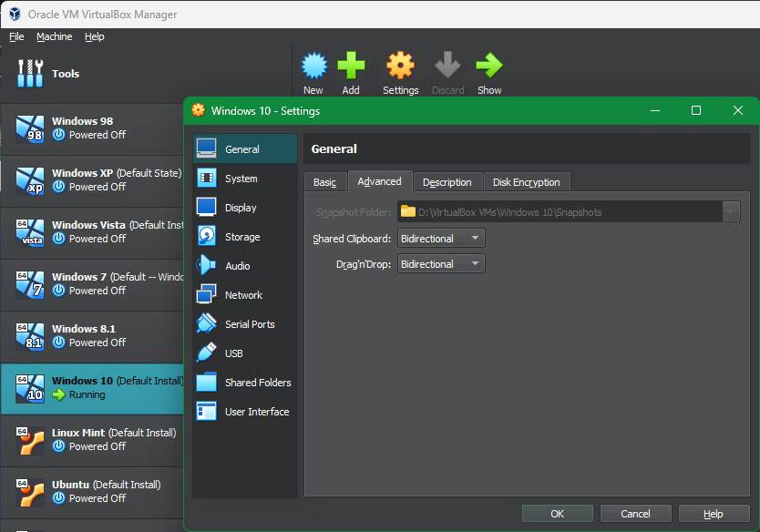This screenshot has height=532, width=760.
Task: Select the Tools icon in the manager
Action: click(x=30, y=74)
